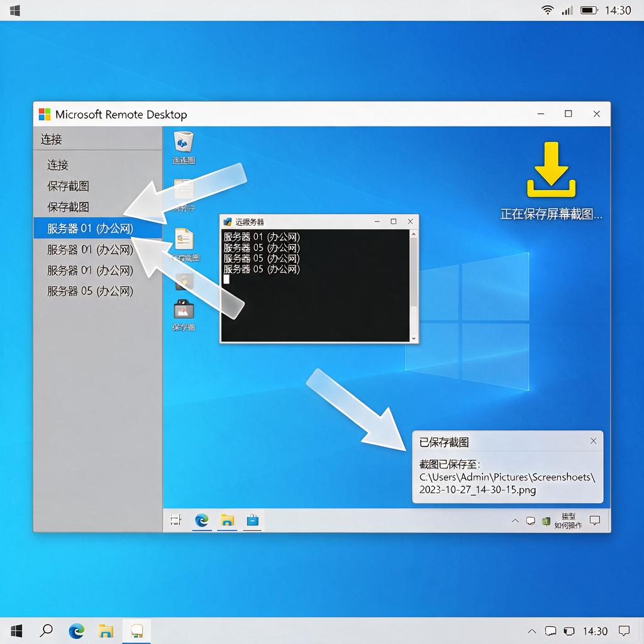The width and height of the screenshot is (644, 644).
Task: Show hidden icons in the remote session tray
Action: click(515, 521)
